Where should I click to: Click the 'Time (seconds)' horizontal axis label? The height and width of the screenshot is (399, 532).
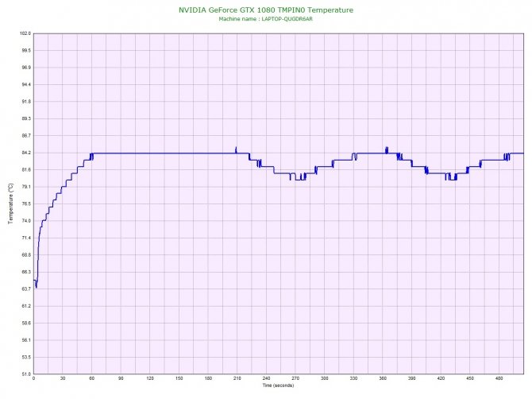click(x=278, y=385)
